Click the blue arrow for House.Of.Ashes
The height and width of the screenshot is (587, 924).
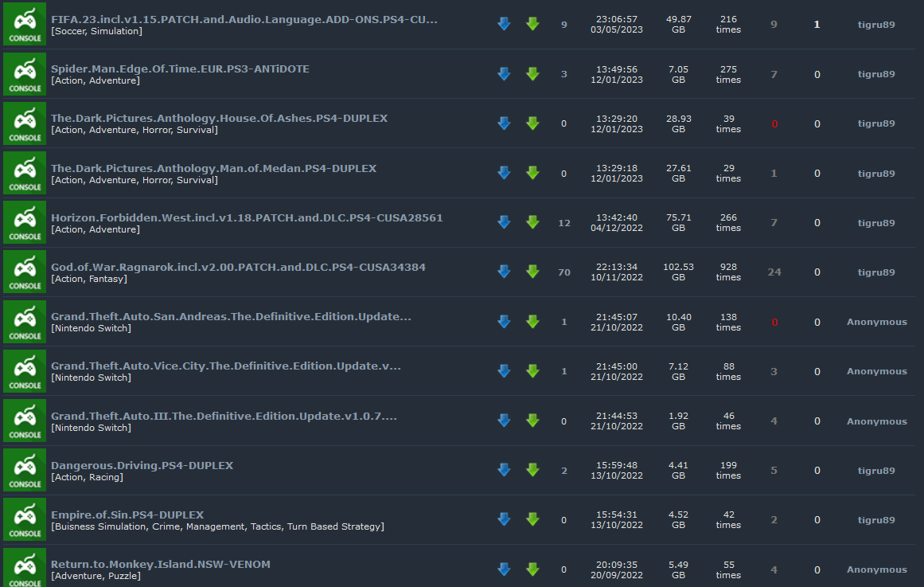pos(504,123)
